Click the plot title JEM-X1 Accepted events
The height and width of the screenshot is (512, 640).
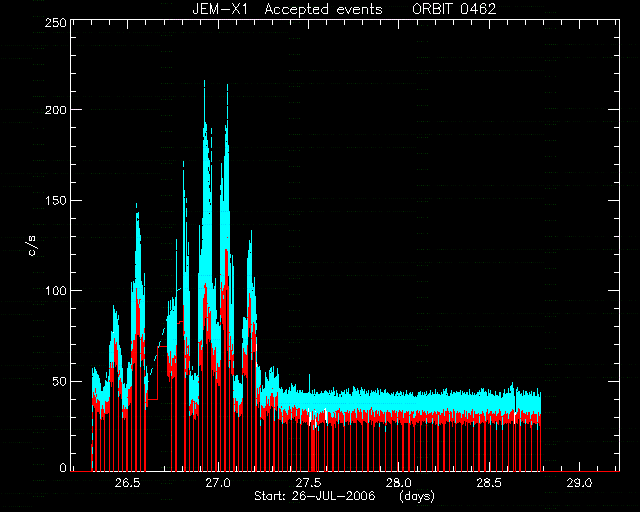287,9
